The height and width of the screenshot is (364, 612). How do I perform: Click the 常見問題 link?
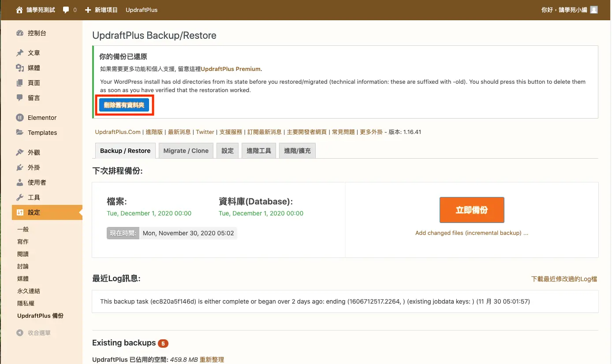343,132
